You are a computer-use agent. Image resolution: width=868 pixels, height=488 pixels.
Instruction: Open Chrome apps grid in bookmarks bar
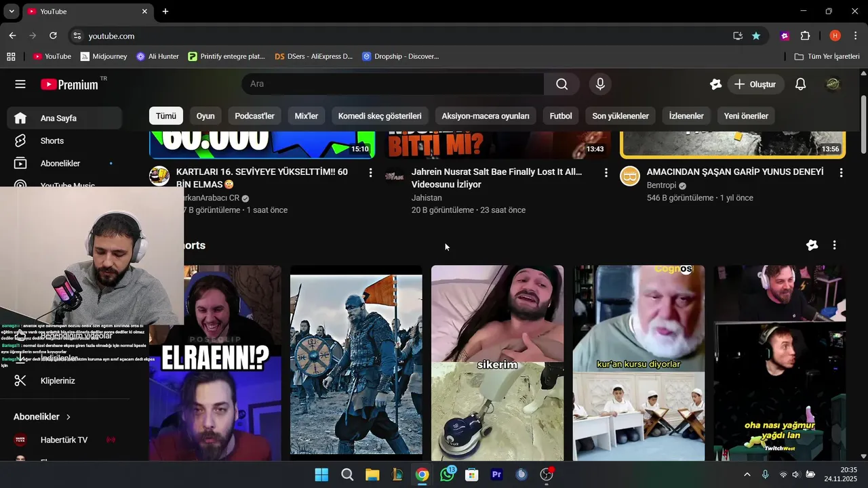click(x=11, y=56)
